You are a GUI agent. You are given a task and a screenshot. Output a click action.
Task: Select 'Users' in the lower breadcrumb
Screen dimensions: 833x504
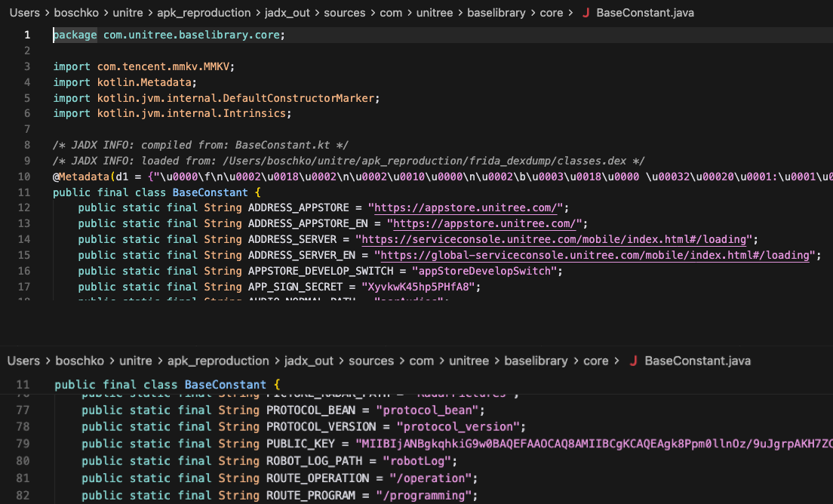(x=23, y=361)
